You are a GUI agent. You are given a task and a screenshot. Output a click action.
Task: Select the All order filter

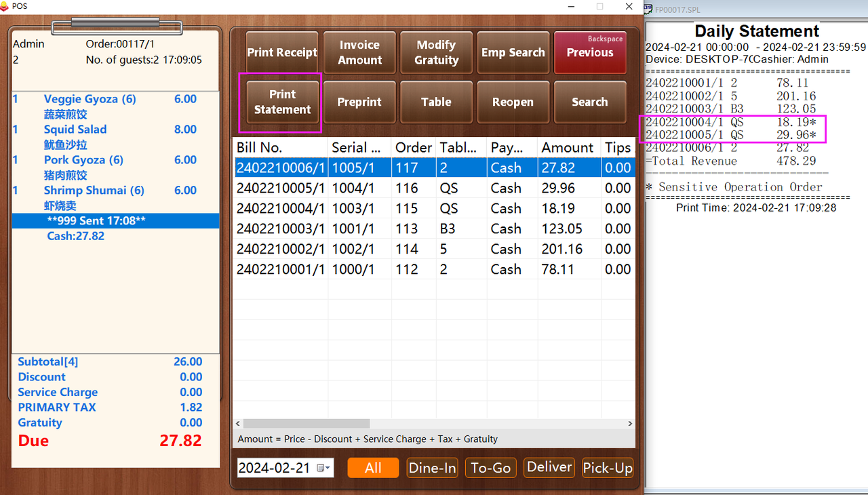pos(373,468)
